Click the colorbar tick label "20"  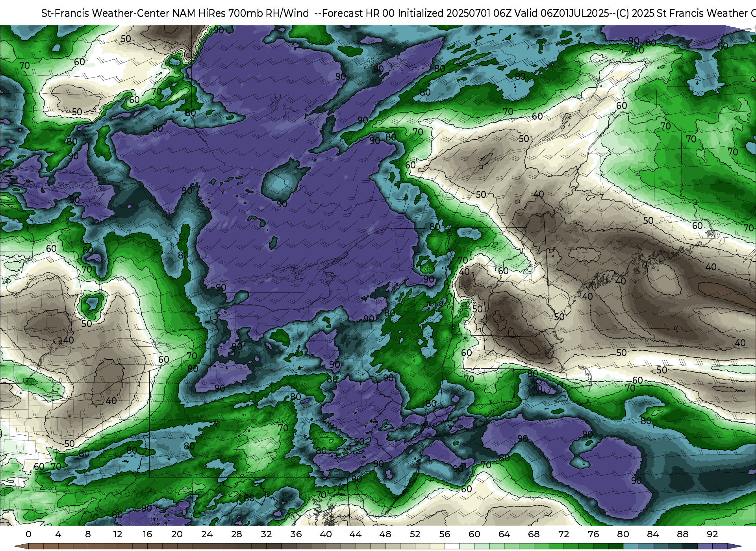[x=177, y=534]
